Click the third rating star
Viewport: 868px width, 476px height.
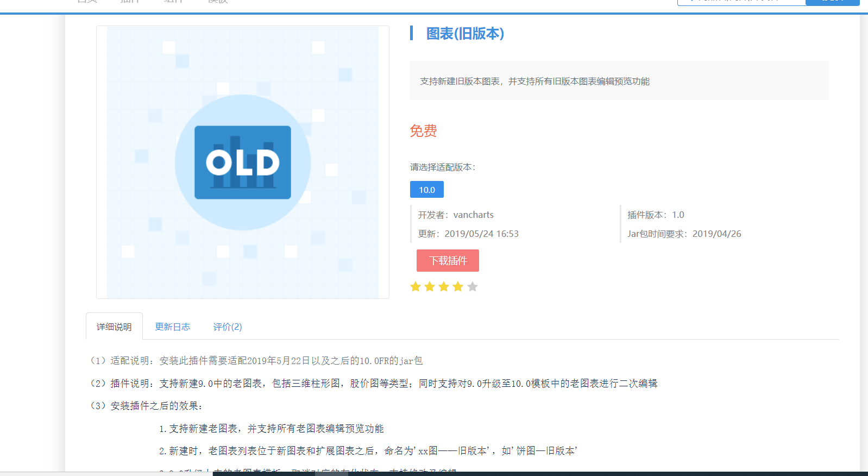[444, 286]
